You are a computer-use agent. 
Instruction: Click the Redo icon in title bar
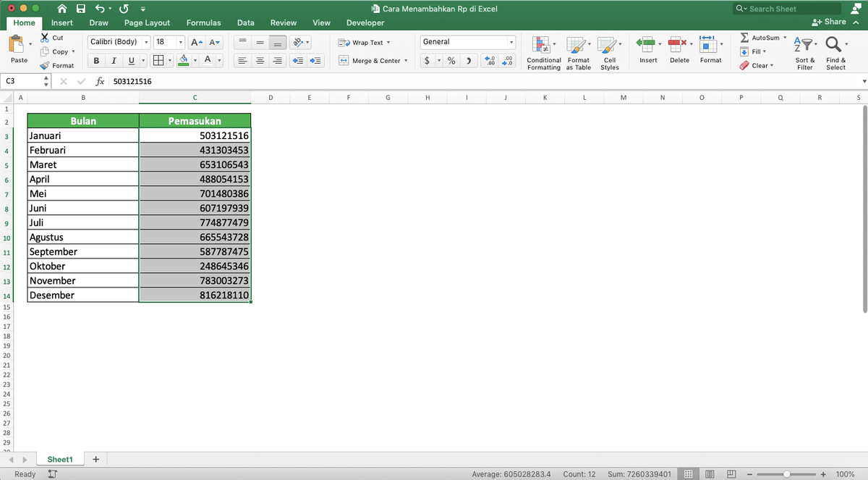[x=124, y=9]
